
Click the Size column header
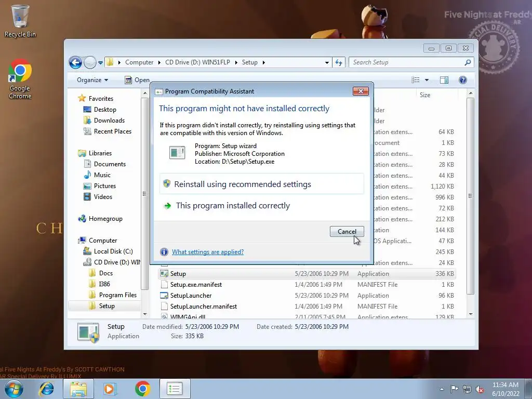[x=425, y=95]
